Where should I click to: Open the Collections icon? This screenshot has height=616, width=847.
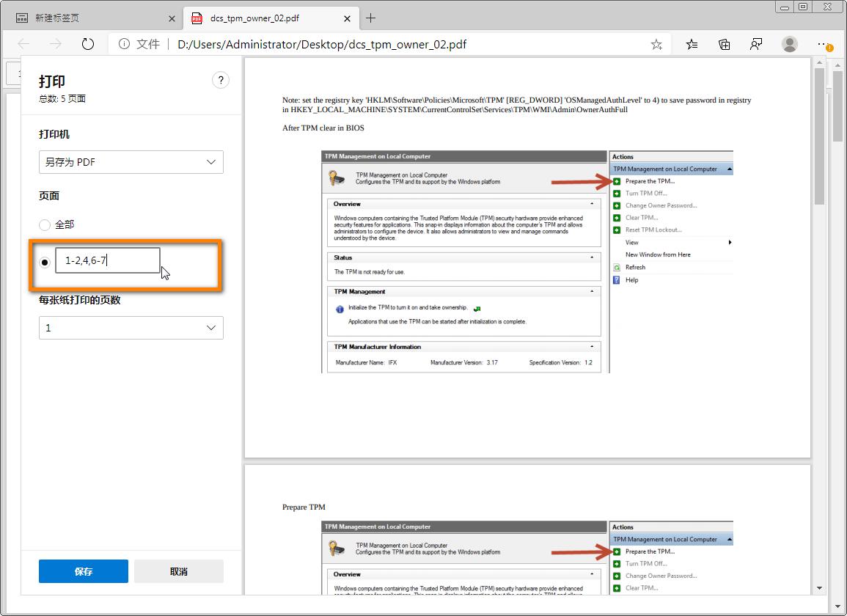click(x=724, y=44)
